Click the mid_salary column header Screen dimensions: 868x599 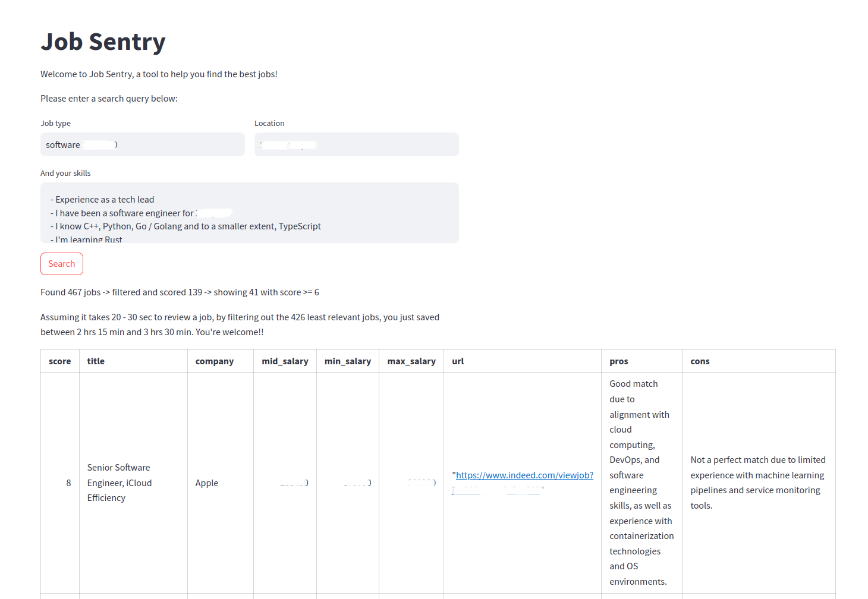click(x=285, y=361)
